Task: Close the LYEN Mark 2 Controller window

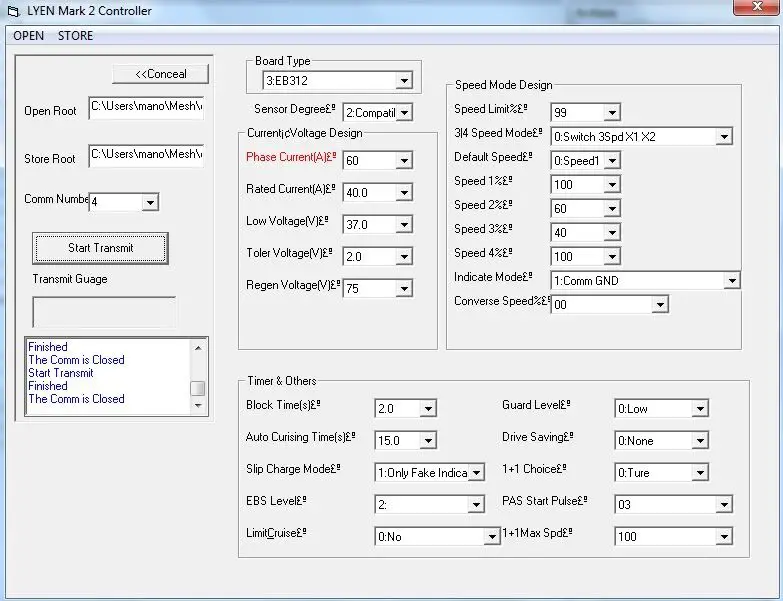Action: pyautogui.click(x=757, y=7)
